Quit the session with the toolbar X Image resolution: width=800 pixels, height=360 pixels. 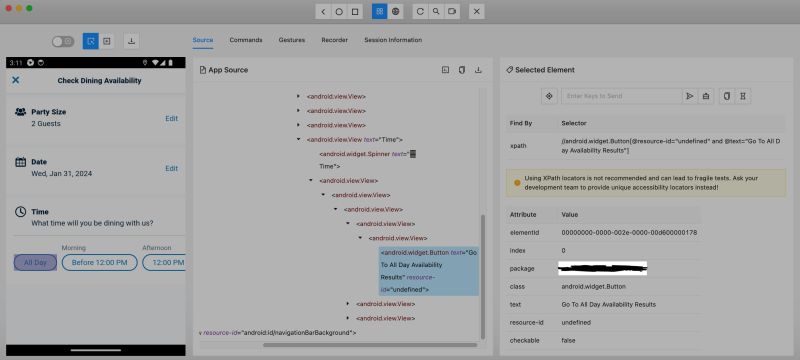point(477,11)
